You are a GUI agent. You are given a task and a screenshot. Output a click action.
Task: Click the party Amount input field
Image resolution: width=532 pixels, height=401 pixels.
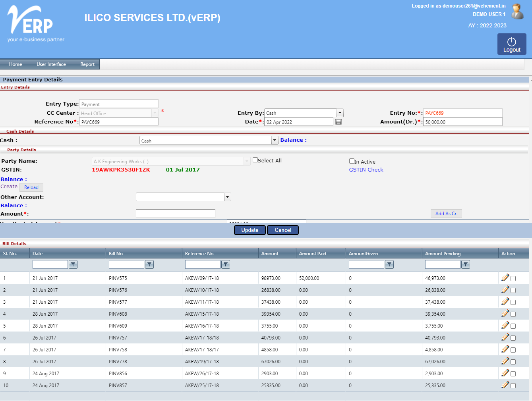pyautogui.click(x=176, y=214)
